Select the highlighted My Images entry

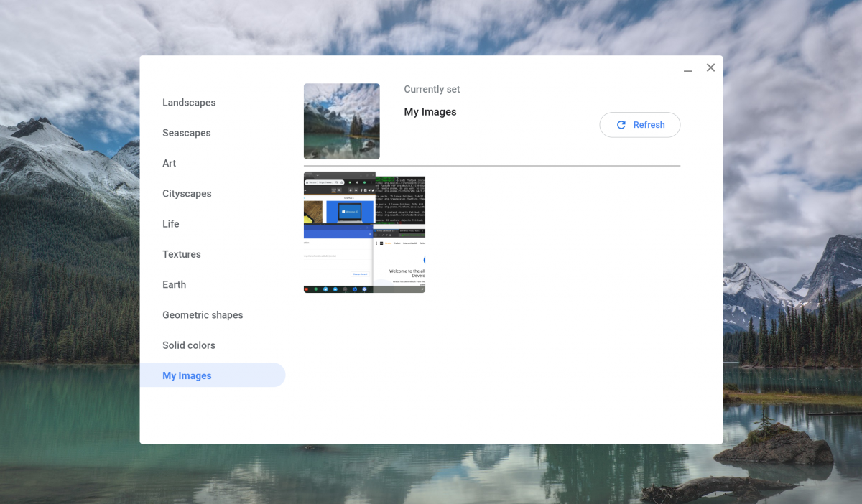[x=187, y=375]
